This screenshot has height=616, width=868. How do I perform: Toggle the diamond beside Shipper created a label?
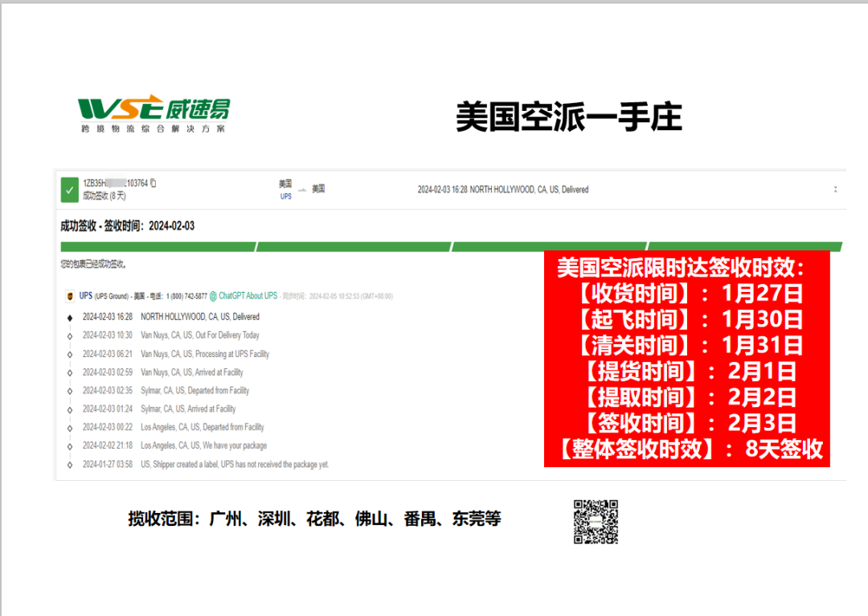(70, 464)
